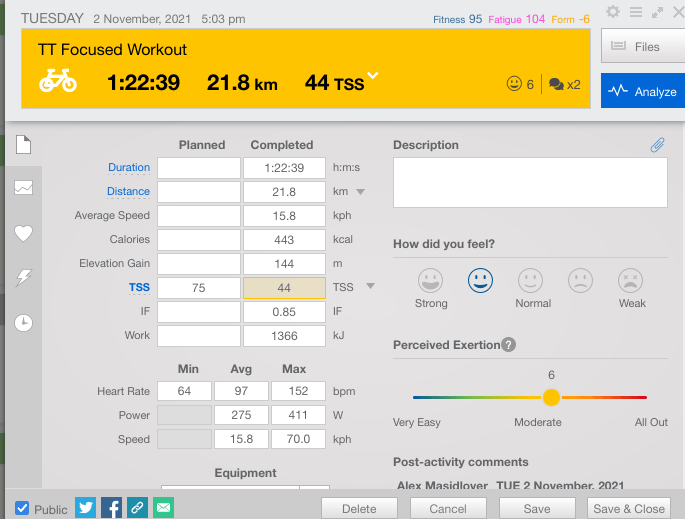Open the heart rate sidebar tab

coord(24,234)
